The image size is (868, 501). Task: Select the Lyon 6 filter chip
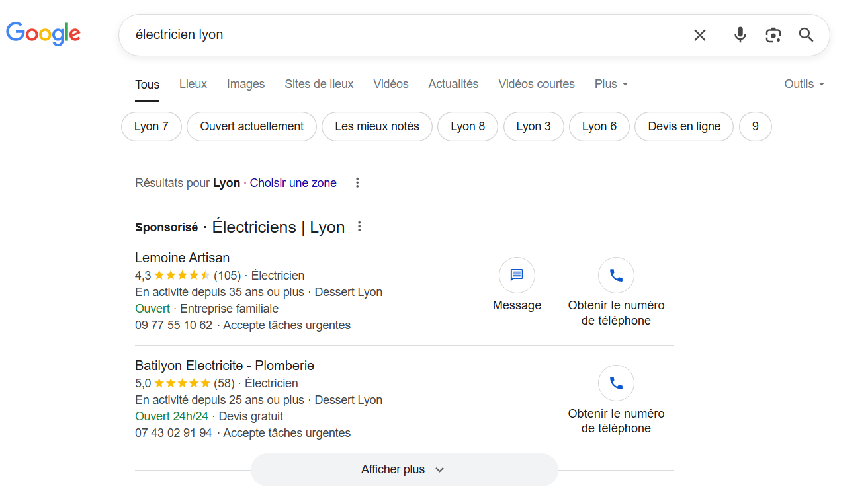coord(599,126)
